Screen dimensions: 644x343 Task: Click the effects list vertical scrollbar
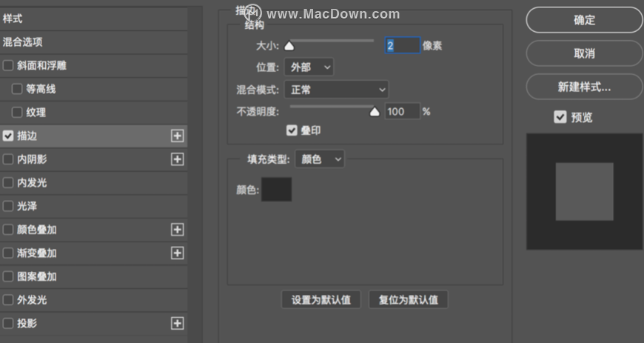[195, 174]
